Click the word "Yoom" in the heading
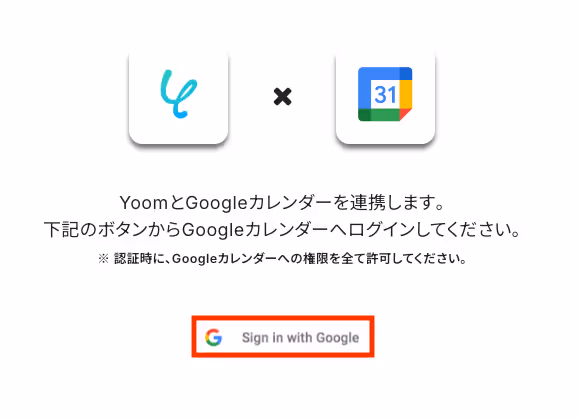Screen dimensions: 578x418 point(144,203)
